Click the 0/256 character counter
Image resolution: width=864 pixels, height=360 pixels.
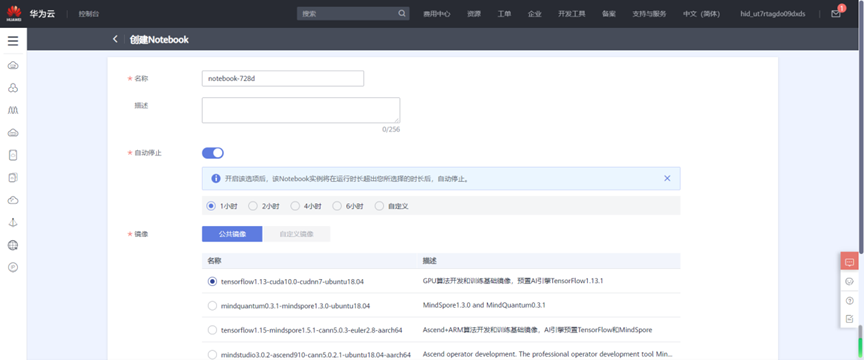click(x=391, y=130)
